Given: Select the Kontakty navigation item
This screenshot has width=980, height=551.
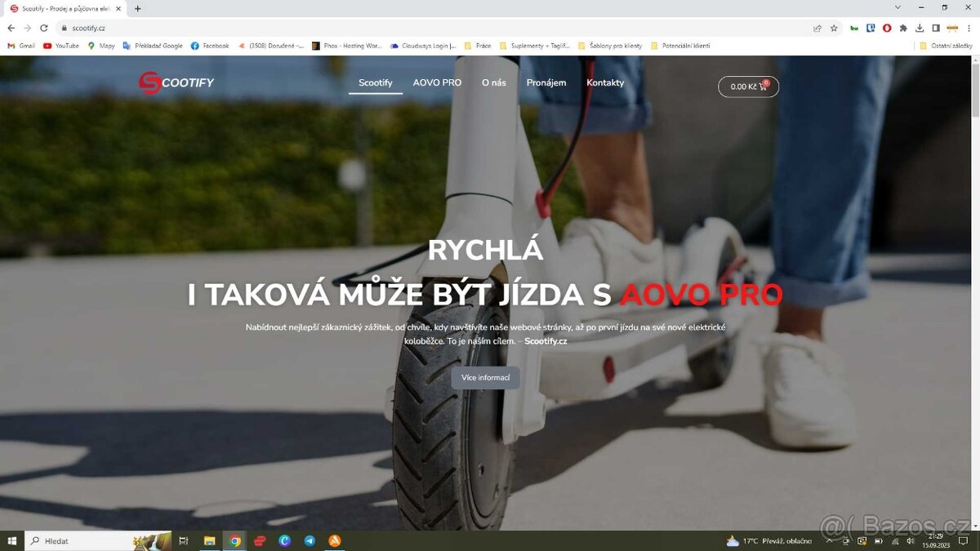Looking at the screenshot, I should tap(605, 83).
